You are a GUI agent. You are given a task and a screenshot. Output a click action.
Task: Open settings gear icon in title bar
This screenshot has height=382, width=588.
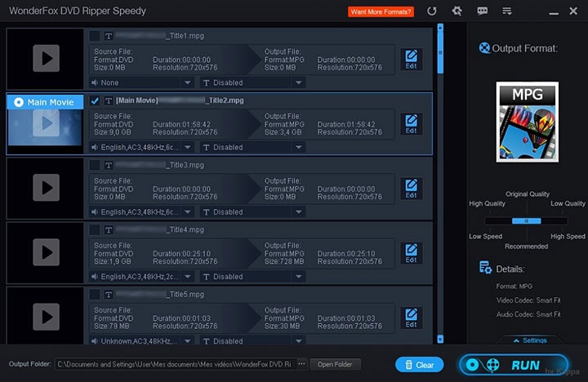457,11
